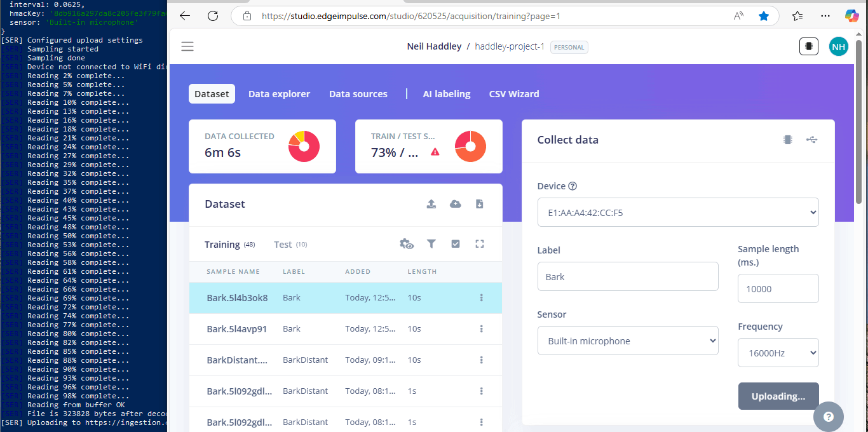Image resolution: width=868 pixels, height=432 pixels.
Task: Open the browser favorites list
Action: [x=797, y=16]
